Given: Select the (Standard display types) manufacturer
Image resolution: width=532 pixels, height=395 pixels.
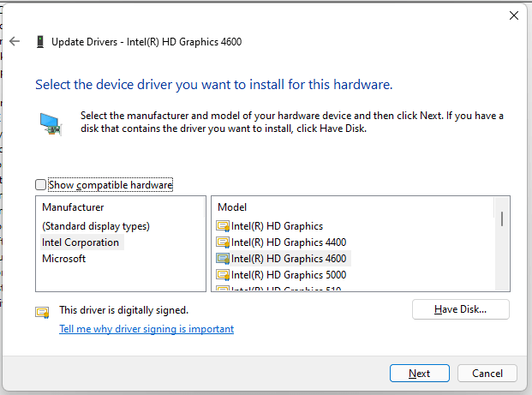Looking at the screenshot, I should tap(96, 226).
